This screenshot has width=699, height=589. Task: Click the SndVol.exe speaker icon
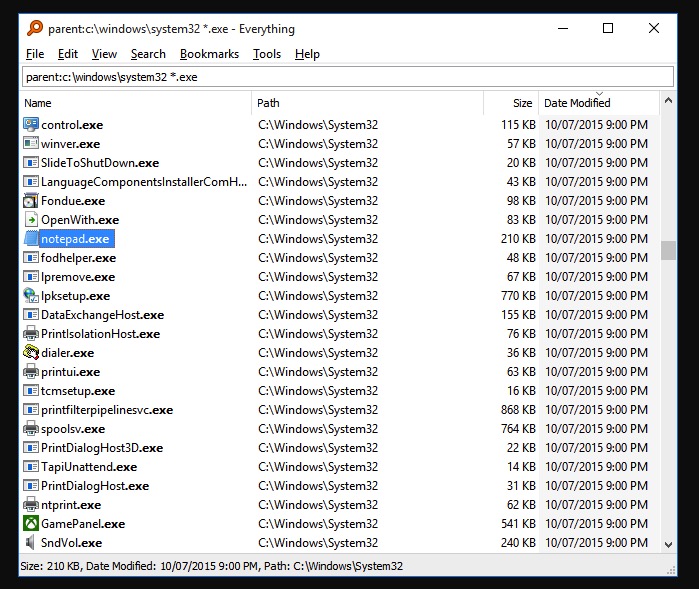pos(31,543)
